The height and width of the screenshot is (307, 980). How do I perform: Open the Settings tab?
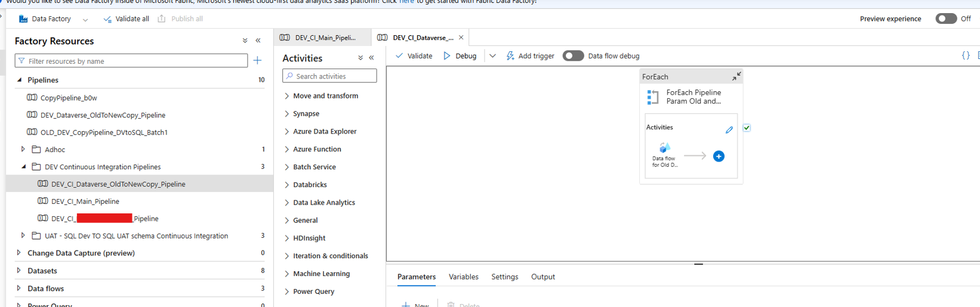(504, 277)
